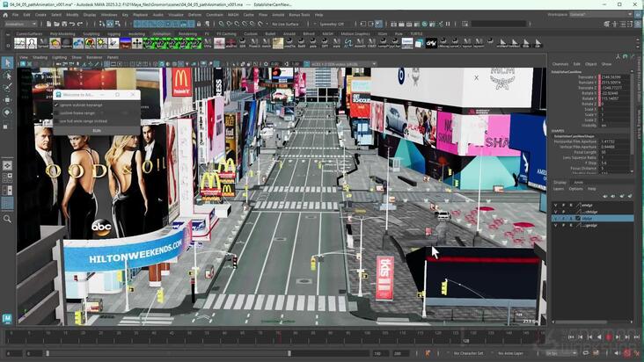This screenshot has height=362, width=644.
Task: Click the black cross move shelf icon
Action: [x=137, y=43]
